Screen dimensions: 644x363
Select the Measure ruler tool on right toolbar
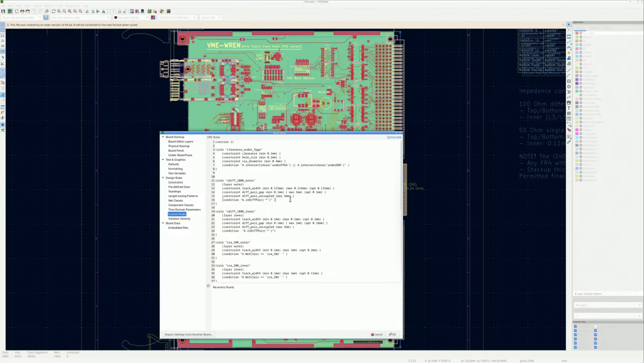click(x=569, y=142)
